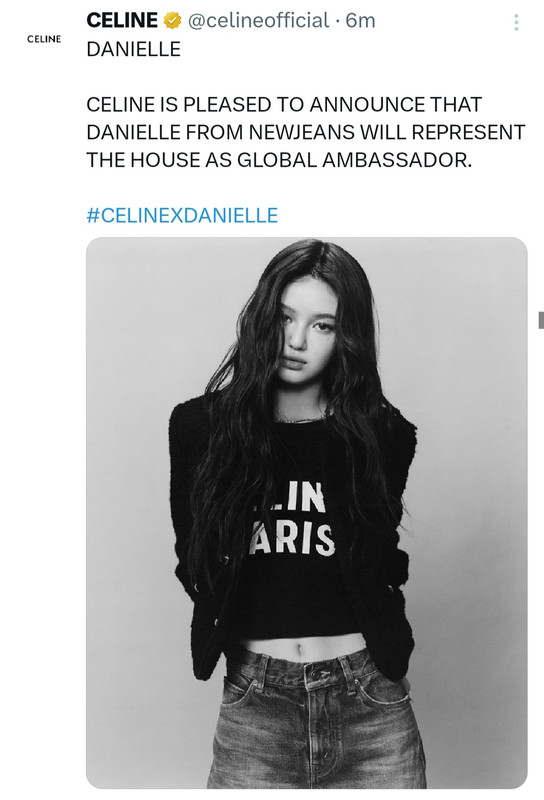Click the DANIELLE heading line of the tweet
The image size is (544, 800).
(134, 49)
